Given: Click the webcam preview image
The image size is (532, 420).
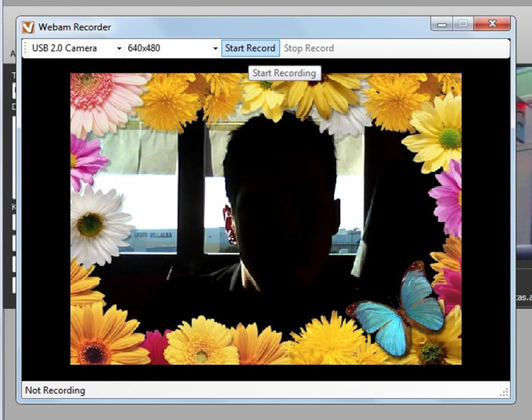Looking at the screenshot, I should [x=266, y=219].
